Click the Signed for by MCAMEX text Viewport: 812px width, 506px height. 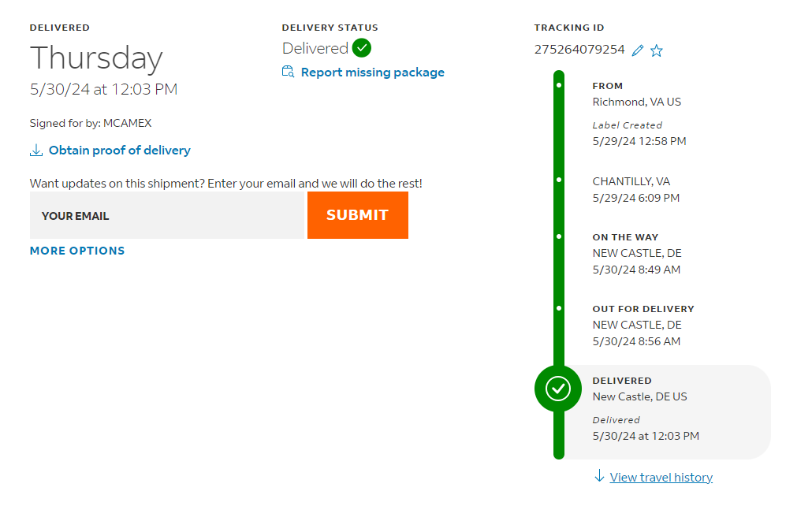[x=91, y=124]
